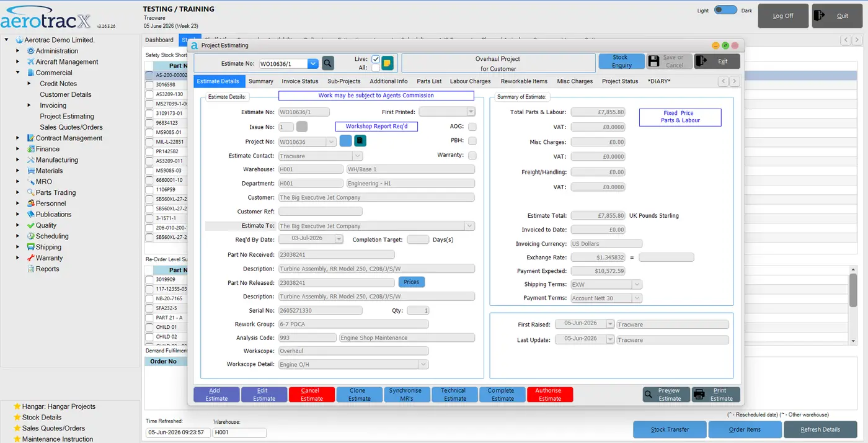Click the Finance module icon

(30, 149)
